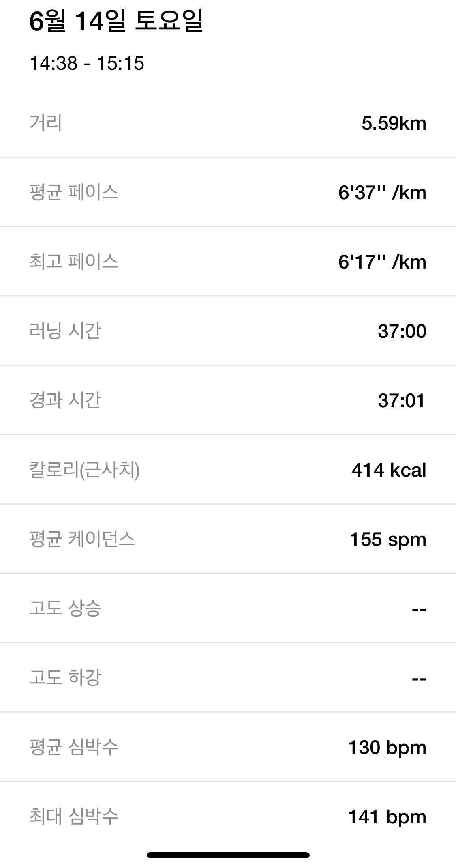The height and width of the screenshot is (868, 456).
Task: Select the 고도 상승 label
Action: [65, 608]
